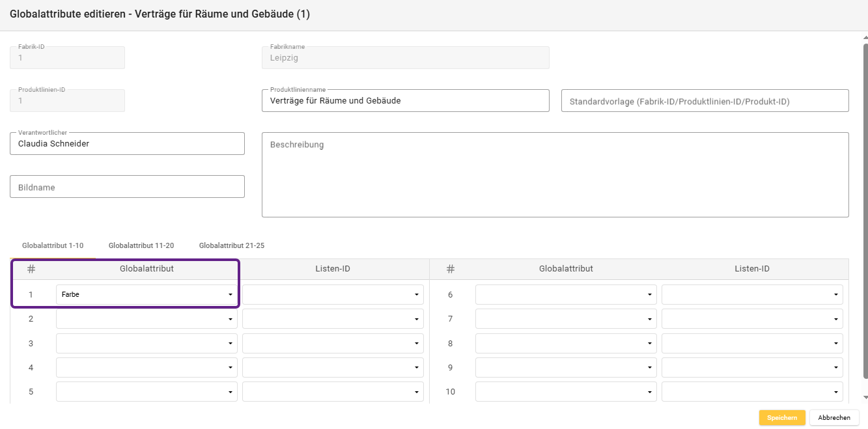868x429 pixels.
Task: Open the Globalattribut dropdown in row 5
Action: pos(146,392)
